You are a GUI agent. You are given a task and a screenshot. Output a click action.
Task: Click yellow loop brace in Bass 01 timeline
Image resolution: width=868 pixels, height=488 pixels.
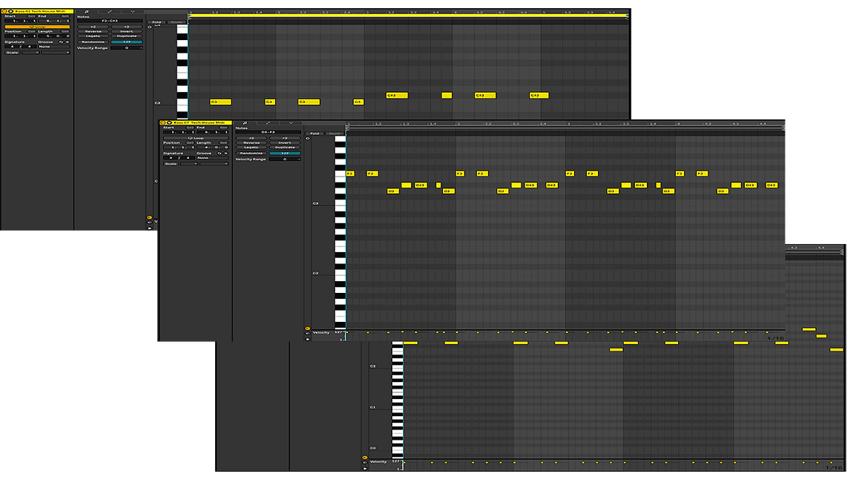(408, 16)
